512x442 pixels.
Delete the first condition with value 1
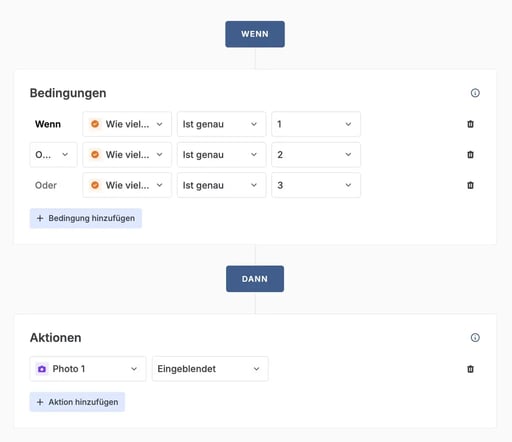tap(470, 124)
